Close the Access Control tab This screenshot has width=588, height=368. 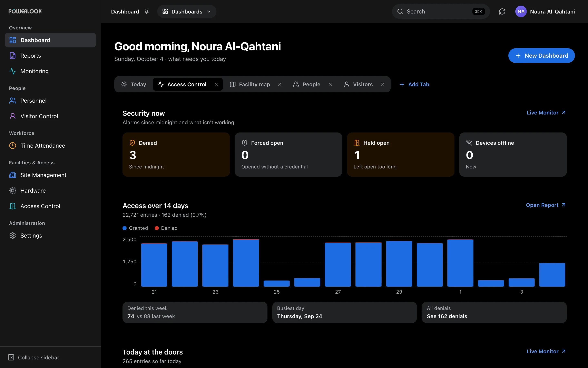coord(216,84)
